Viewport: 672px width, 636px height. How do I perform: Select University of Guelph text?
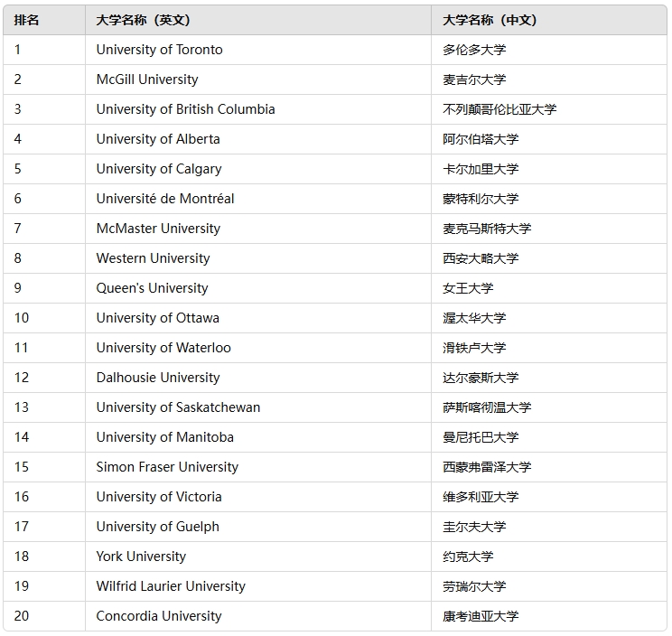coord(158,527)
